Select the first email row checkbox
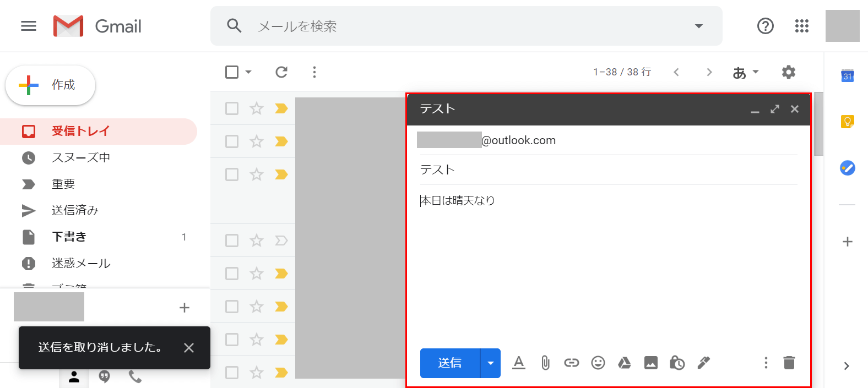 click(x=232, y=108)
